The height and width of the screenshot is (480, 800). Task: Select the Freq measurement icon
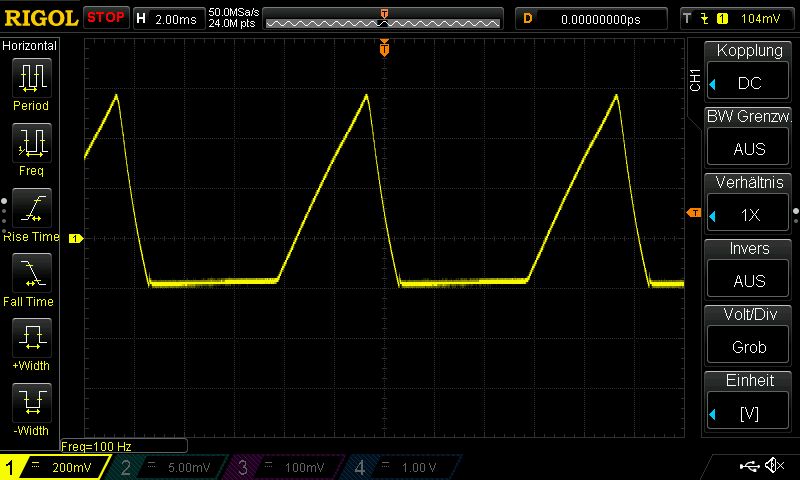click(32, 142)
